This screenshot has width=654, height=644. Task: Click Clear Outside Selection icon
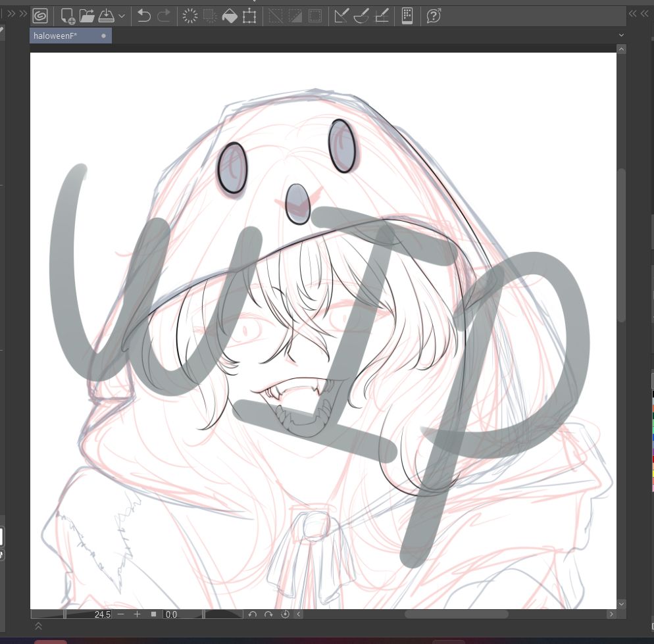[210, 16]
